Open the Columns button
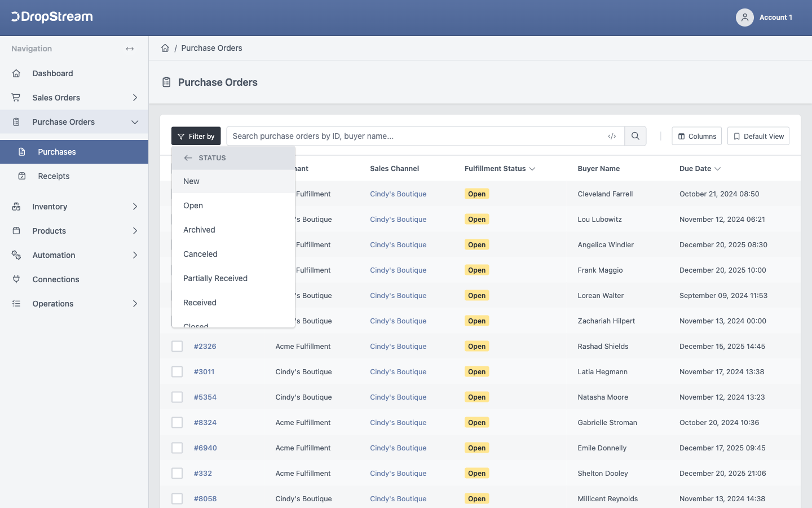Image resolution: width=812 pixels, height=508 pixels. coord(696,136)
